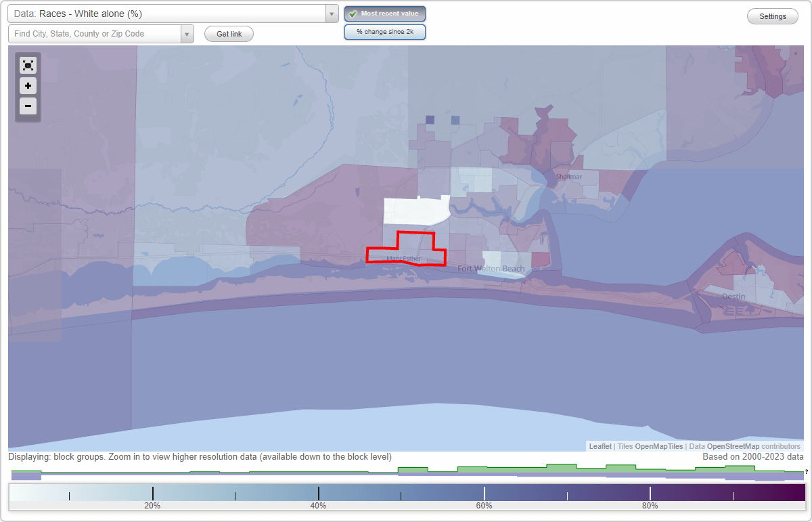Click the 'Get link' button
Image resolution: width=812 pixels, height=522 pixels.
pyautogui.click(x=229, y=34)
